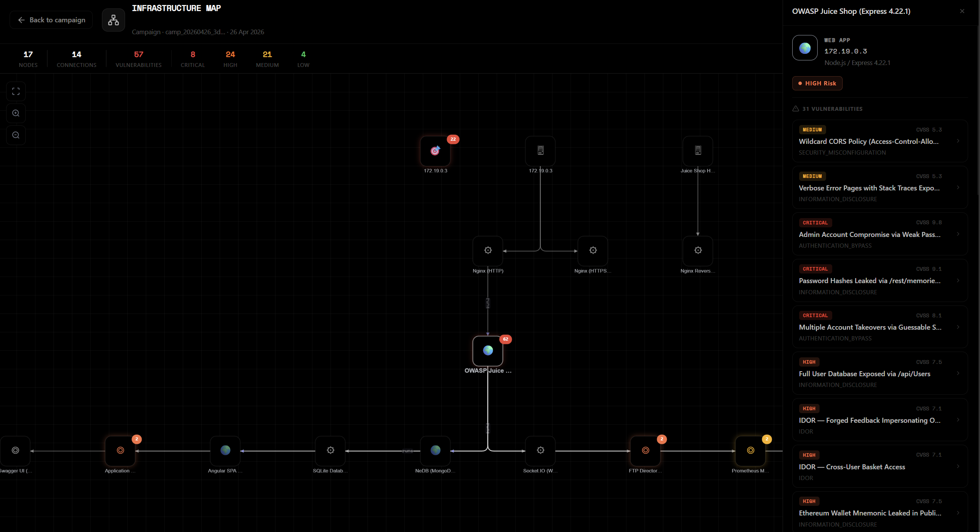Select the target node with badge 22
980x532 pixels.
(435, 151)
